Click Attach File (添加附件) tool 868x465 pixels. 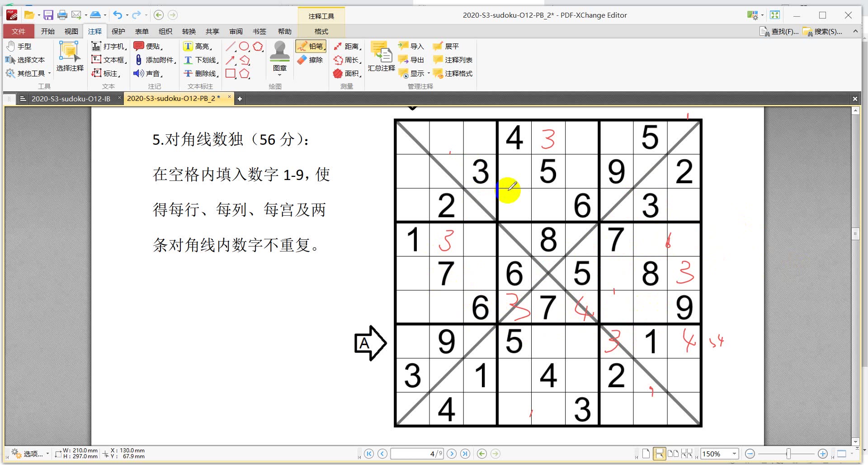155,60
